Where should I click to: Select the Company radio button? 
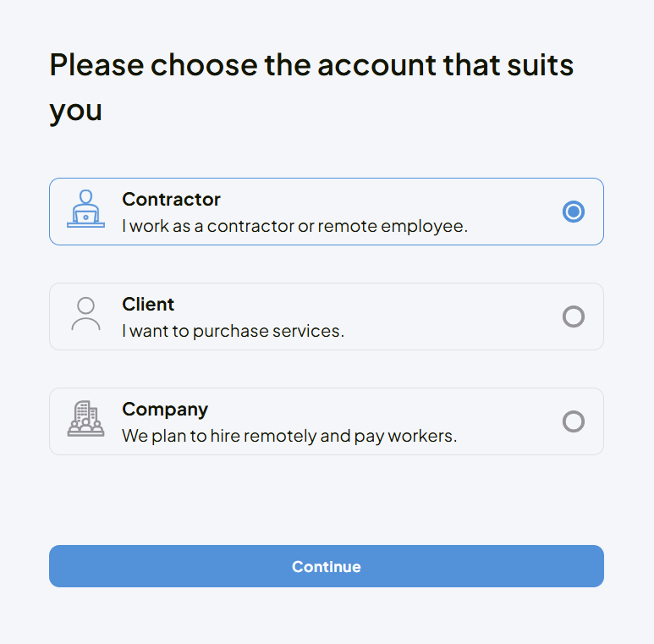coord(574,421)
